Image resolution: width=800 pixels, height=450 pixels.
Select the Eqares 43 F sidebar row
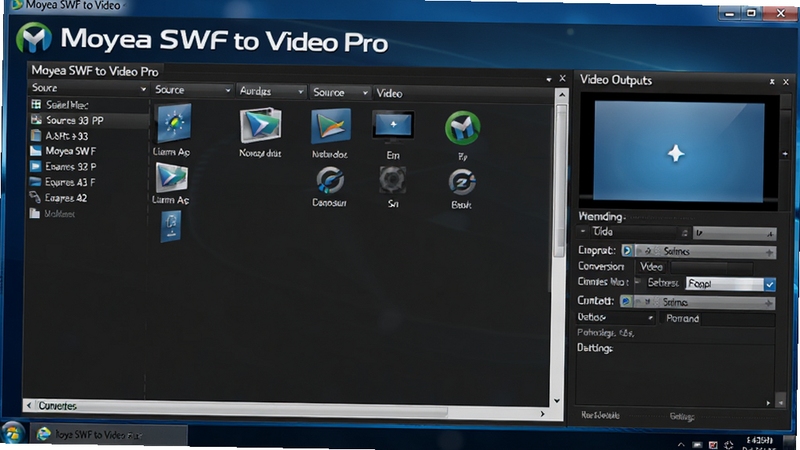click(88, 182)
